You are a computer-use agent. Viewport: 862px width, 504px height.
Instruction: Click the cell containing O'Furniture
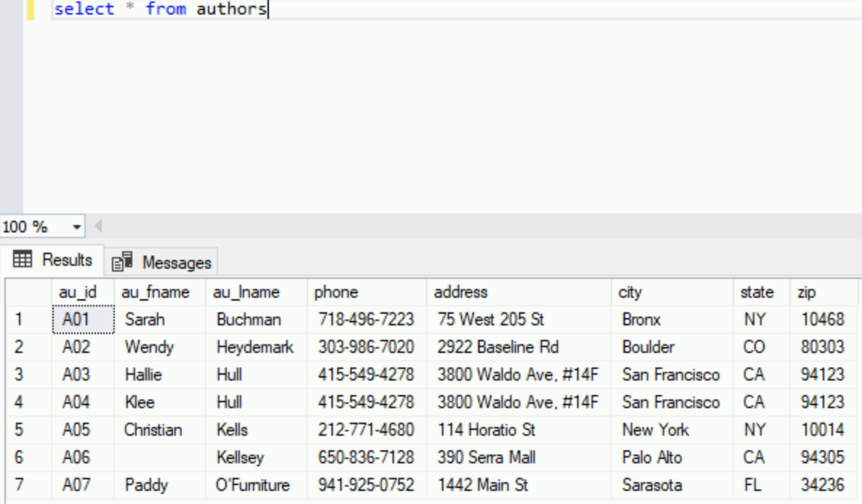pos(252,484)
